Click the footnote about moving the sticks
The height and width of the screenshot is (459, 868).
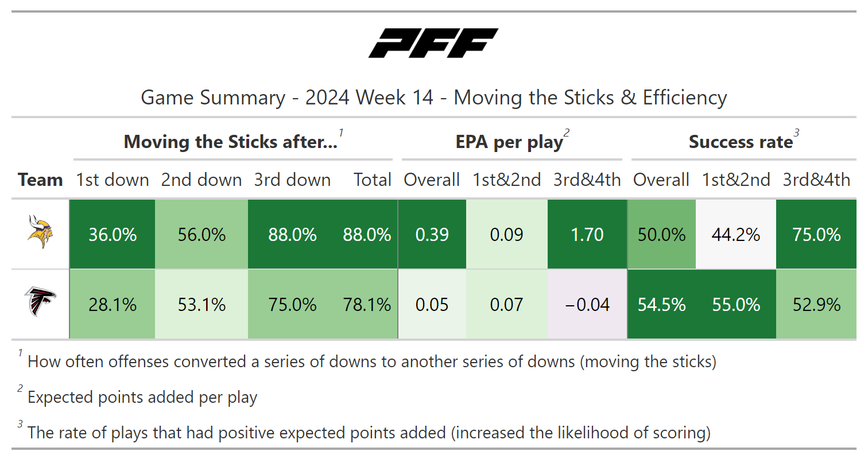pos(371,362)
